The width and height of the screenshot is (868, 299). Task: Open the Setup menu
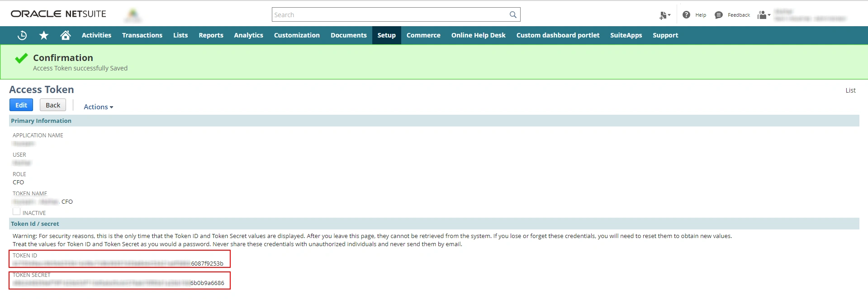point(386,35)
